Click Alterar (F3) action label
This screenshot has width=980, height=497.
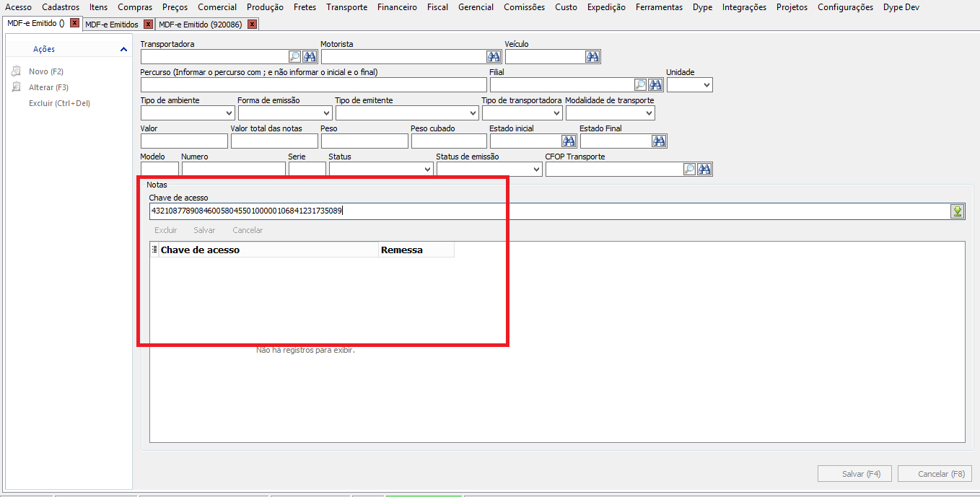point(48,87)
